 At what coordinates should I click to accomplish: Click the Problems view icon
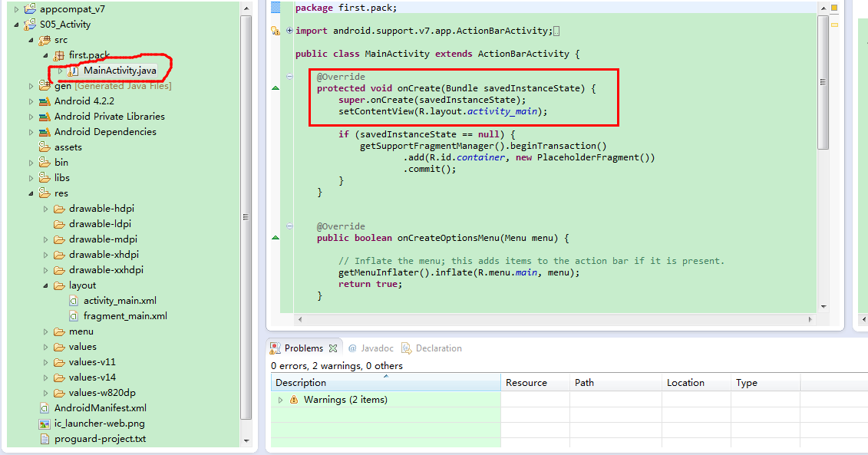275,348
